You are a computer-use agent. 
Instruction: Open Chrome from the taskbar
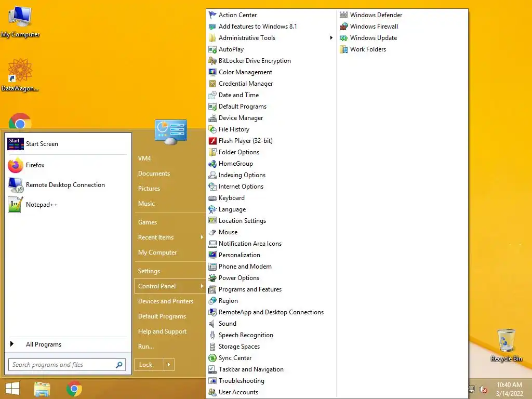pyautogui.click(x=74, y=389)
